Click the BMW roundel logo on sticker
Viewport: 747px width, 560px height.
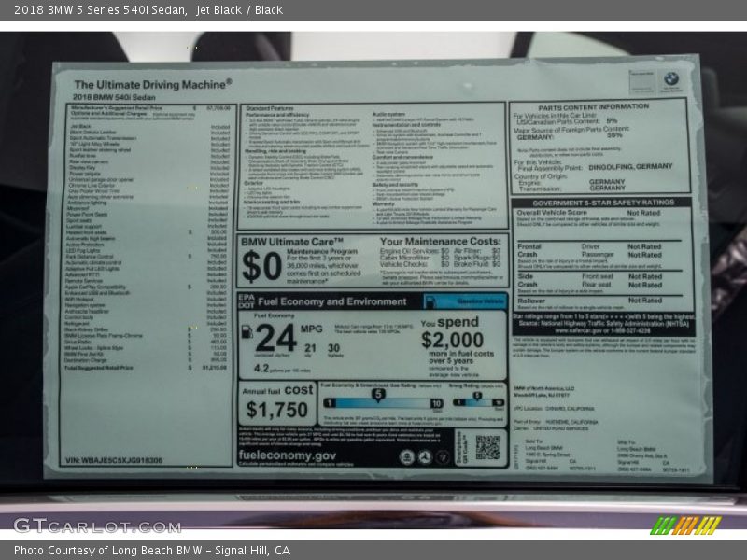click(x=670, y=78)
